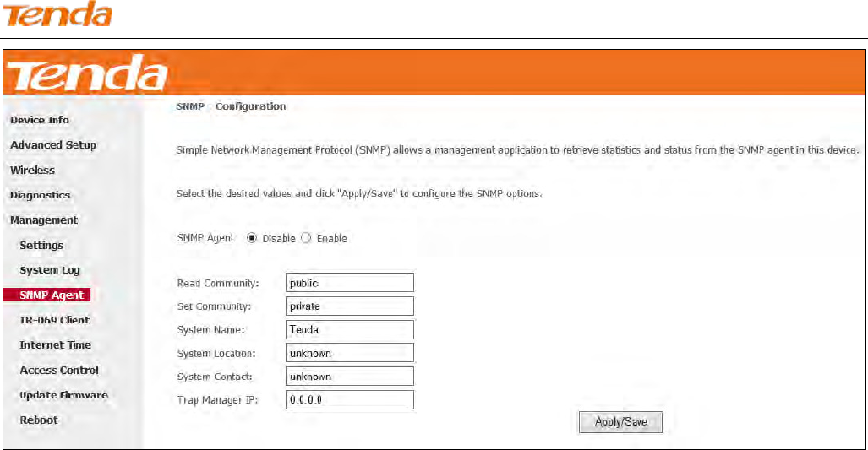Image resolution: width=868 pixels, height=450 pixels.
Task: Open Device Info in the sidebar
Action: (40, 120)
